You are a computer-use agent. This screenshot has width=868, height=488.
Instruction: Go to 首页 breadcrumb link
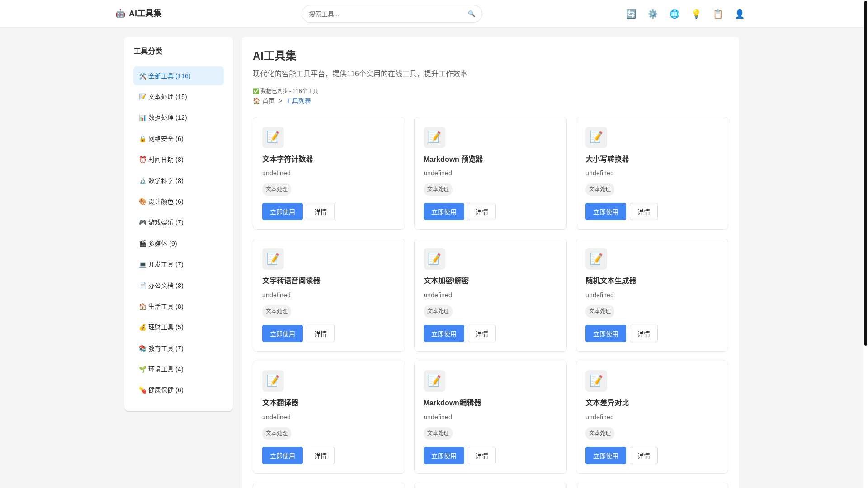pos(264,101)
